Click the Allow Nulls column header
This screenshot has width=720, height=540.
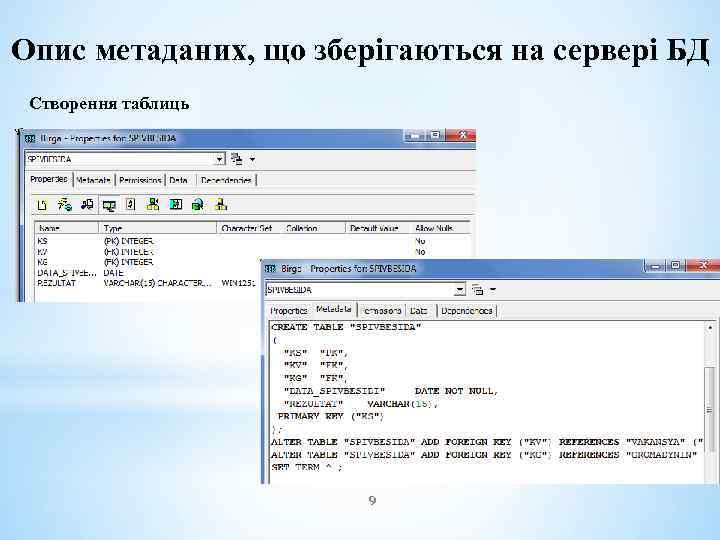tap(440, 228)
